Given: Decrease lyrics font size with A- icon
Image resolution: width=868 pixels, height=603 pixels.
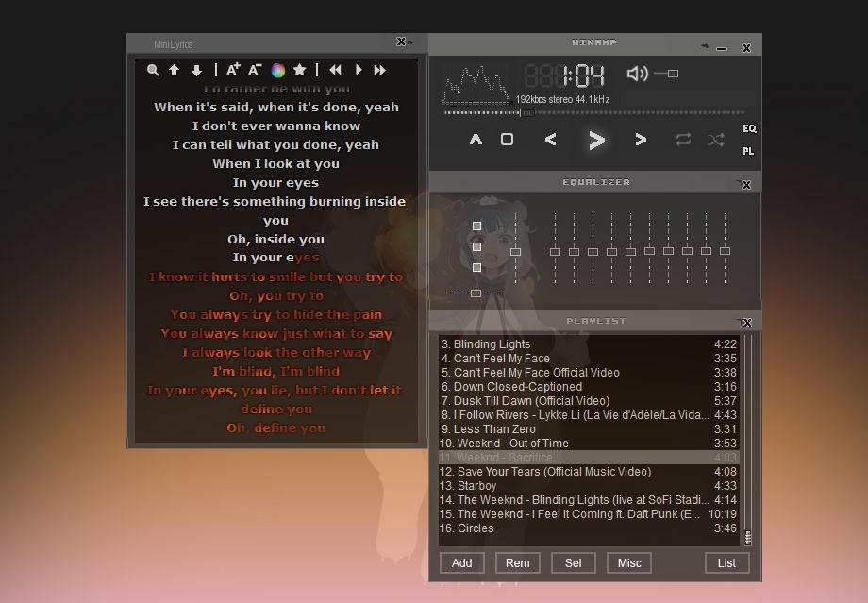Looking at the screenshot, I should (255, 69).
